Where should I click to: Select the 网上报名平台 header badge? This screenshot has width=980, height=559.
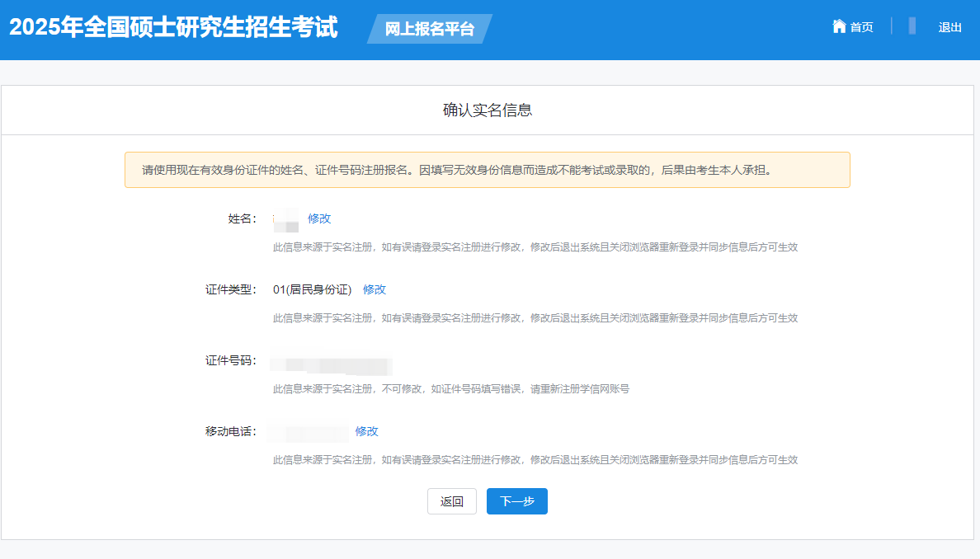[x=430, y=29]
